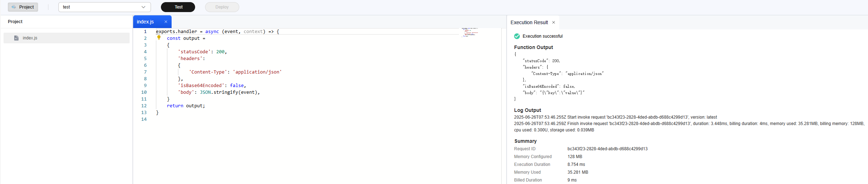This screenshot has height=184, width=868.
Task: Click line number 1 in the gutter
Action: coord(145,32)
